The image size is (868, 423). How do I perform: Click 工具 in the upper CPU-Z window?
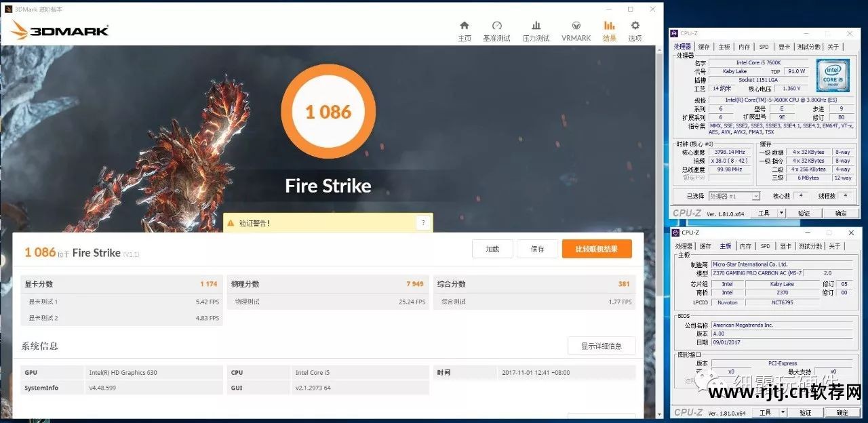pyautogui.click(x=764, y=213)
